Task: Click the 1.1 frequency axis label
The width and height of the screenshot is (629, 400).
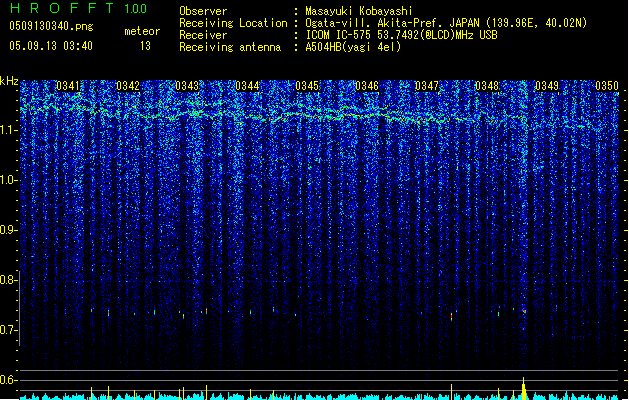Action: (x=8, y=130)
